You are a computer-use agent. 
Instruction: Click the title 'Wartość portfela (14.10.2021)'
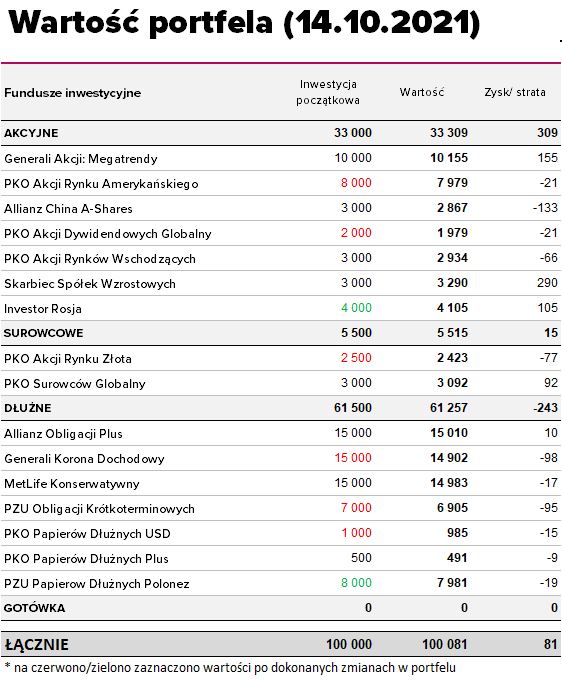pyautogui.click(x=244, y=22)
